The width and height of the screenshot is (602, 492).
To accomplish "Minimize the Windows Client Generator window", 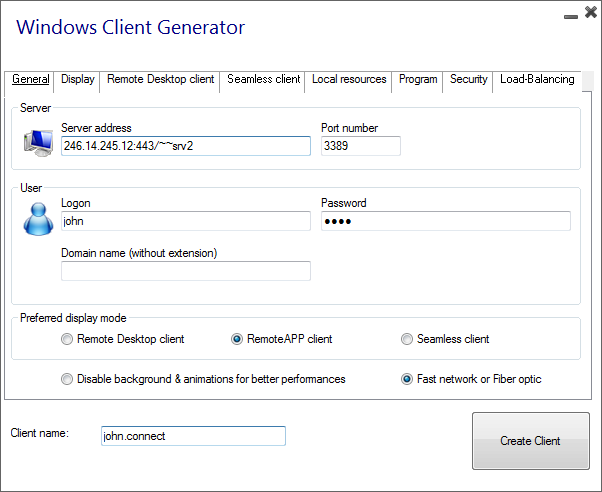I will point(570,16).
